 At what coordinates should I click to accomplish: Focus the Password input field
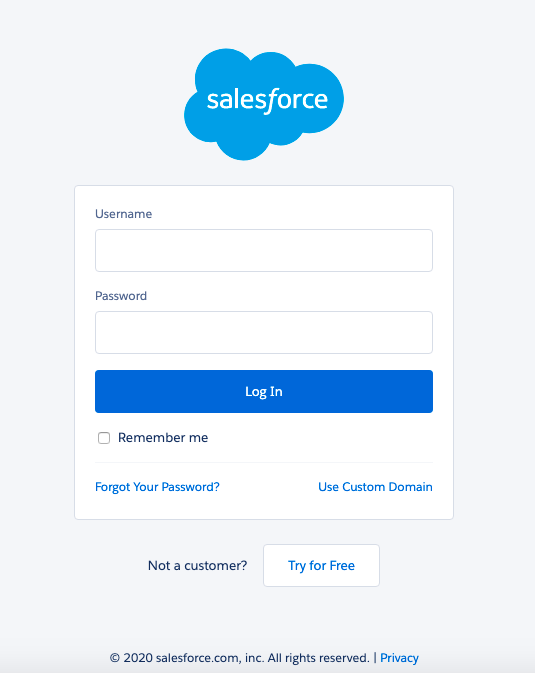pos(264,333)
